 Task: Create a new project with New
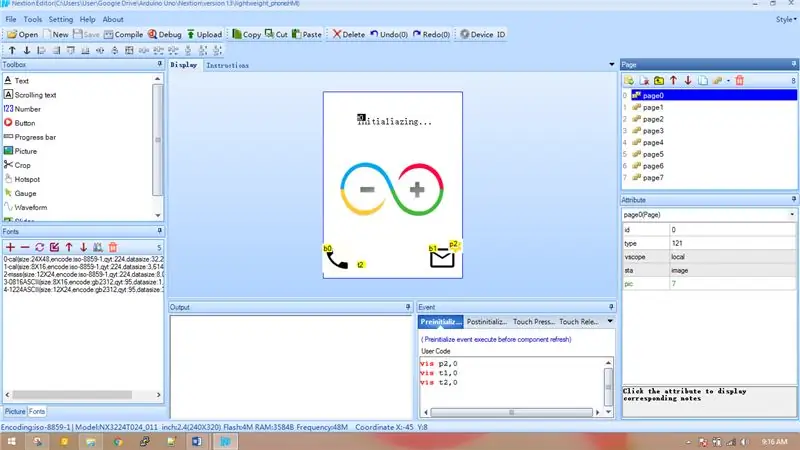click(56, 34)
